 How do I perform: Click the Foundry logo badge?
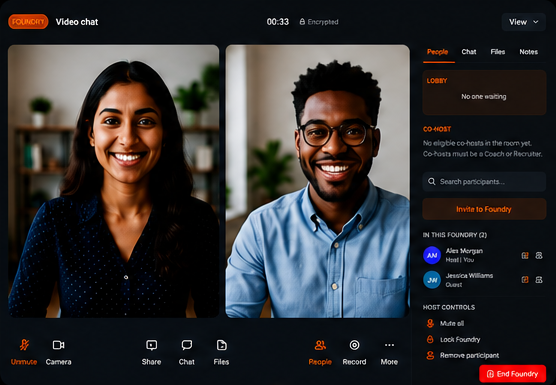point(28,22)
